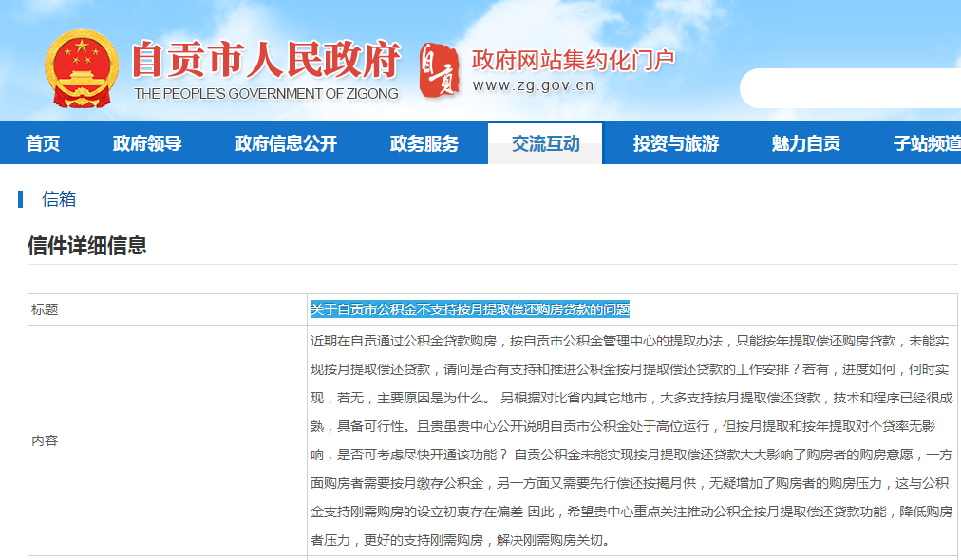This screenshot has width=961, height=560.
Task: Click the highlighted letter title text
Action: coord(470,309)
